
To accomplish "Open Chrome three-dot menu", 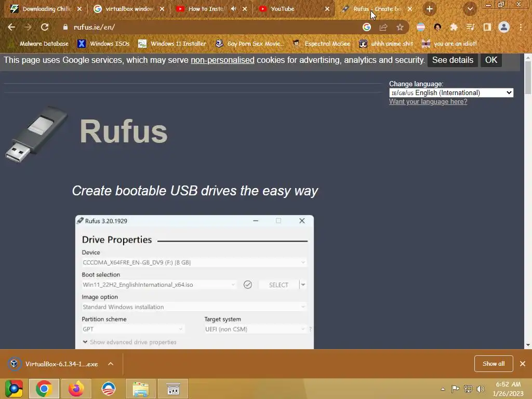I will 521,27.
